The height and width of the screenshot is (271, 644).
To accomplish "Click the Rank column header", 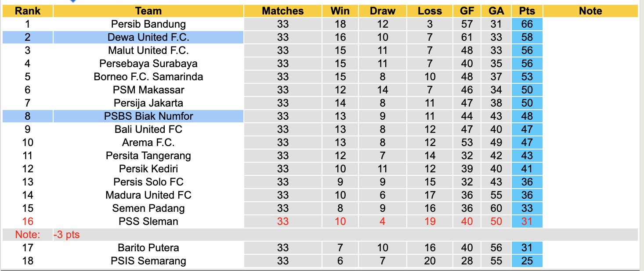I will pos(28,11).
